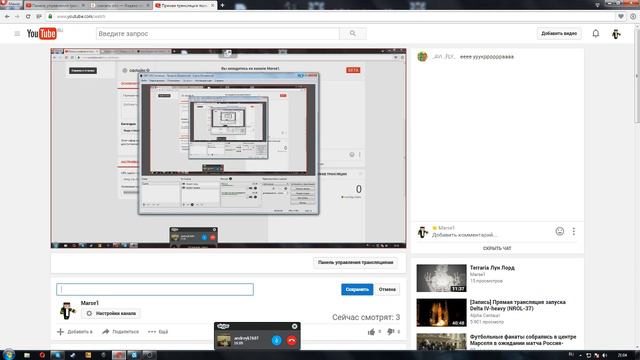Click the Добавить в button
Screen dimensions: 640x360
tap(75, 332)
